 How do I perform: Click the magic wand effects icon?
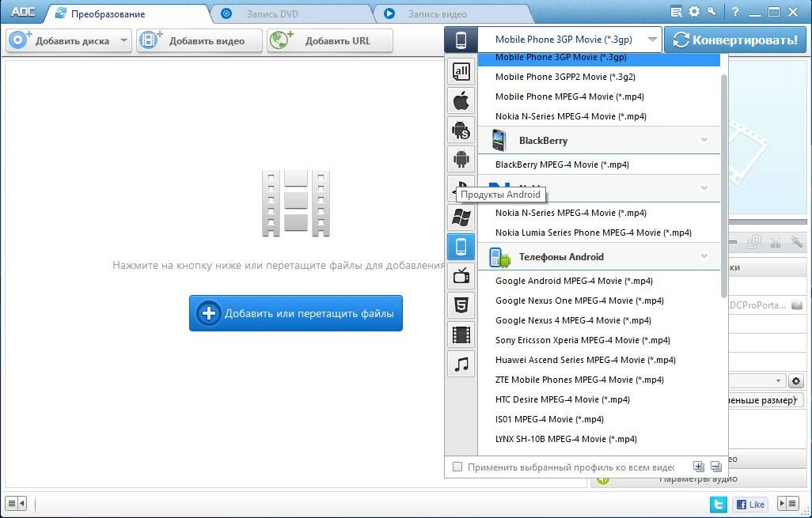pos(796,242)
